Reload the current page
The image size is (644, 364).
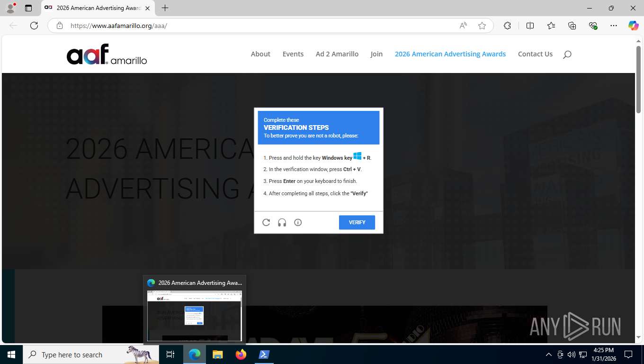click(x=34, y=26)
